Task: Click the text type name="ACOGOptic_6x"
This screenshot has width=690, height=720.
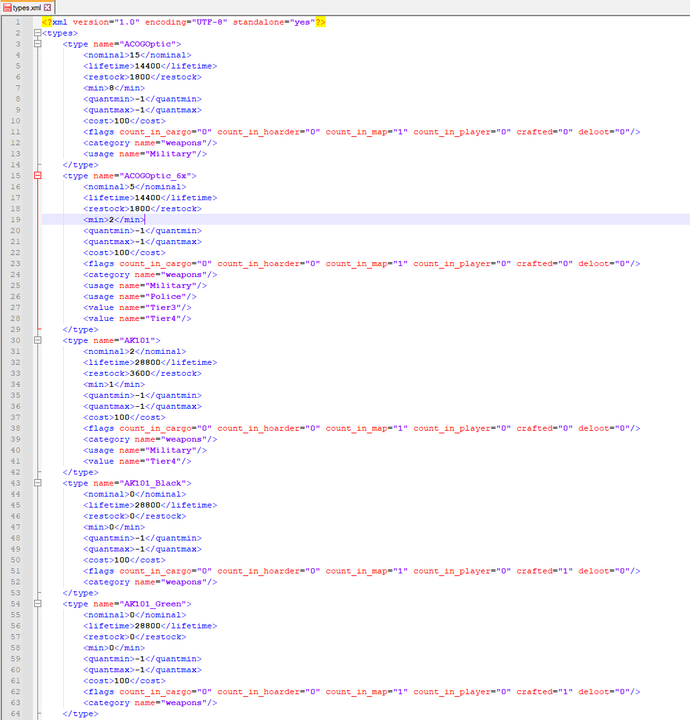Action: pos(129,176)
